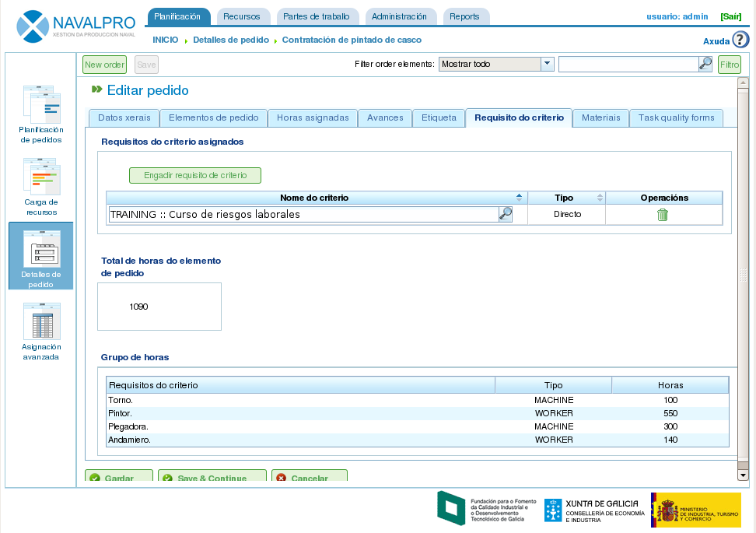Open Asignación avanzada sidebar icon
Image resolution: width=756 pixels, height=533 pixels.
[x=41, y=321]
